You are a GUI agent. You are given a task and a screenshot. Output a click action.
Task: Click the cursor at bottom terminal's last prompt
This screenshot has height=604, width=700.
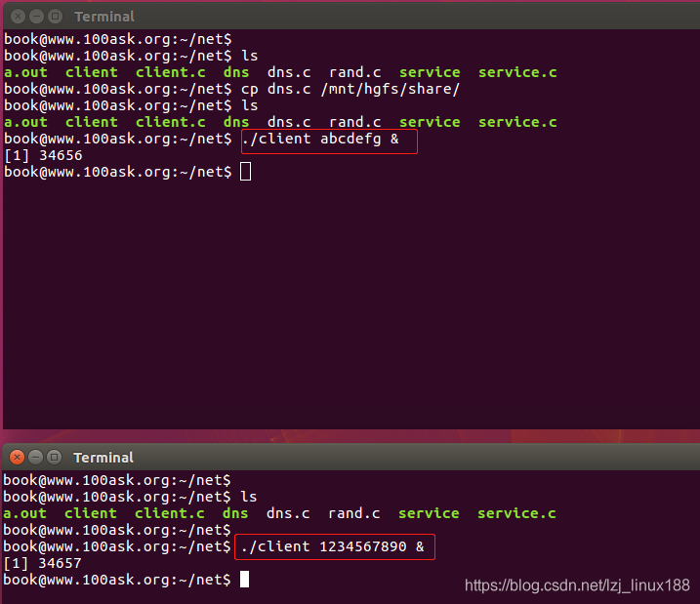pos(245,580)
